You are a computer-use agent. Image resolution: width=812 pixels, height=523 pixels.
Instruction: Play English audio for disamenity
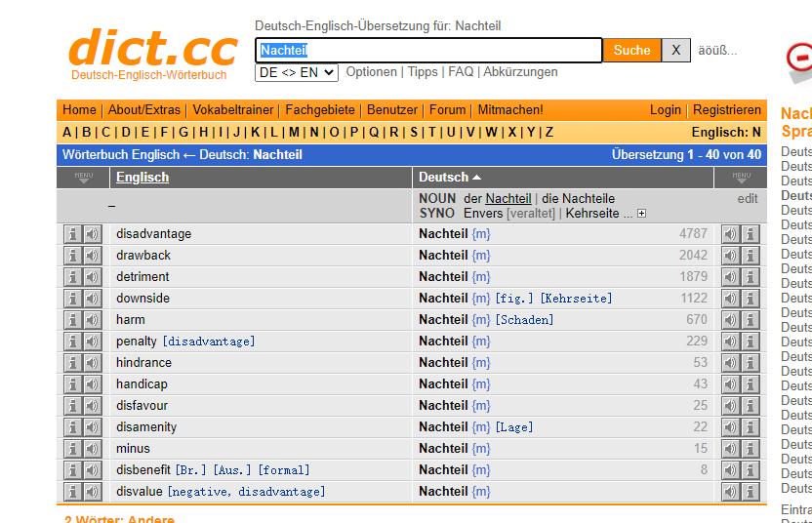pyautogui.click(x=93, y=427)
